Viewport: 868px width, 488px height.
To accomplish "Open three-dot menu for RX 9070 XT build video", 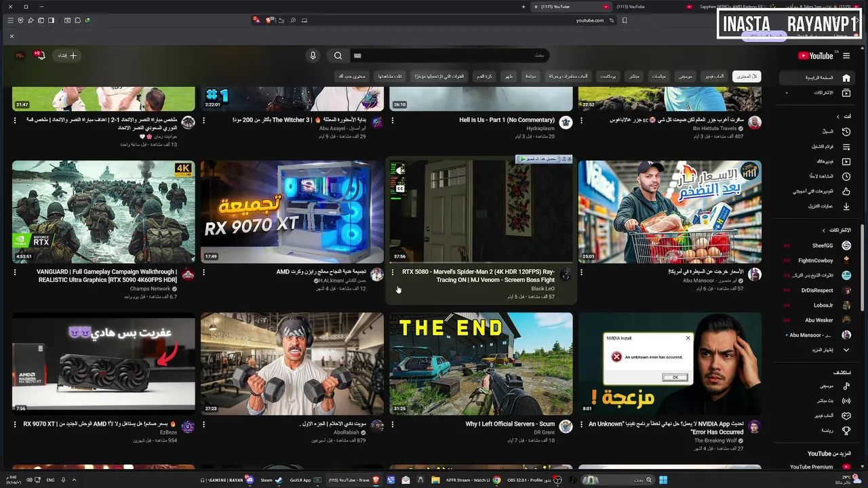I will [203, 272].
